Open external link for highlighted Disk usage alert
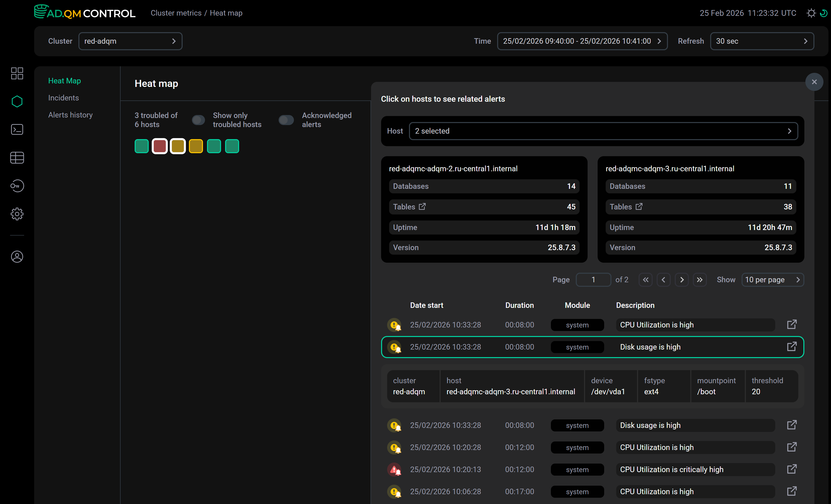The width and height of the screenshot is (831, 504). (x=792, y=347)
